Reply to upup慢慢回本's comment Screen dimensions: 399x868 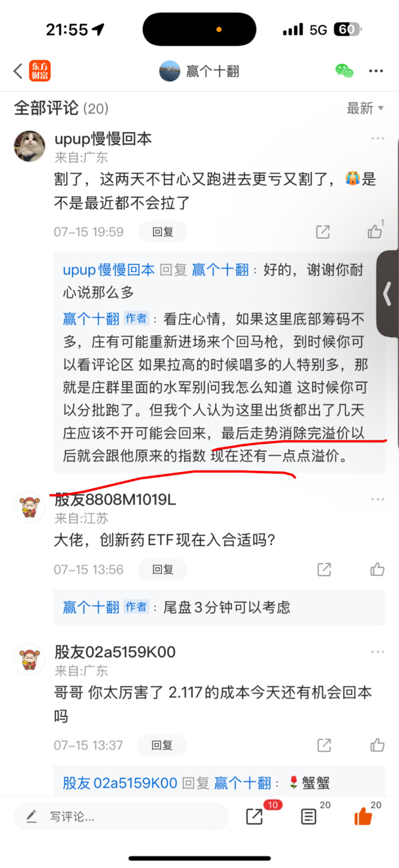coord(163,232)
